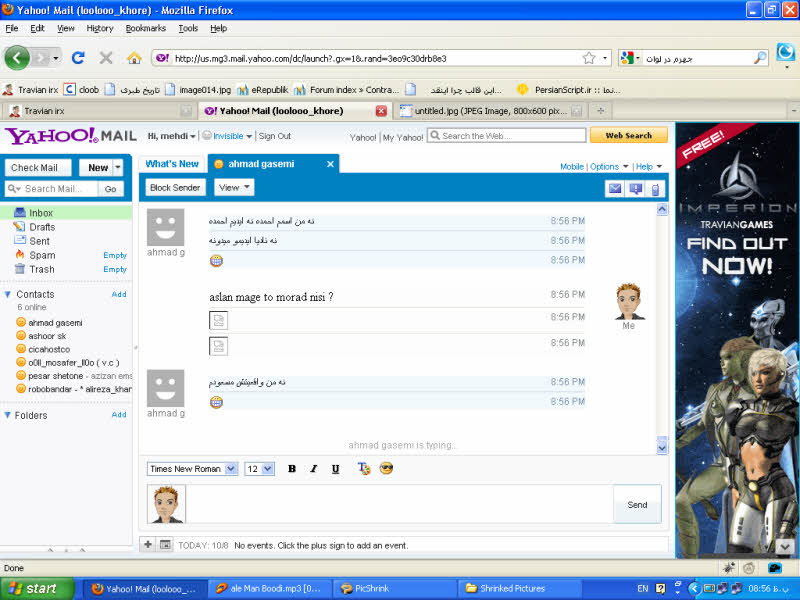Image resolution: width=800 pixels, height=600 pixels.
Task: Open the Options dropdown menu
Action: [x=609, y=167]
